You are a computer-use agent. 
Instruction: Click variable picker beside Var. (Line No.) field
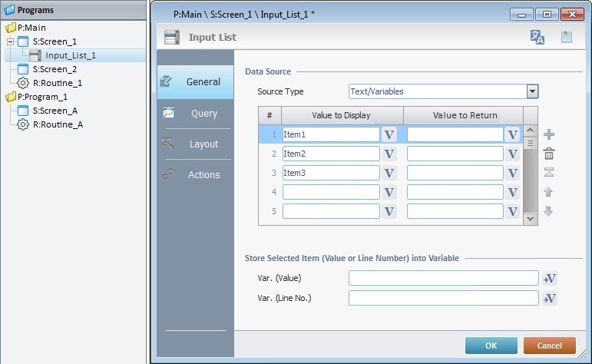[550, 298]
